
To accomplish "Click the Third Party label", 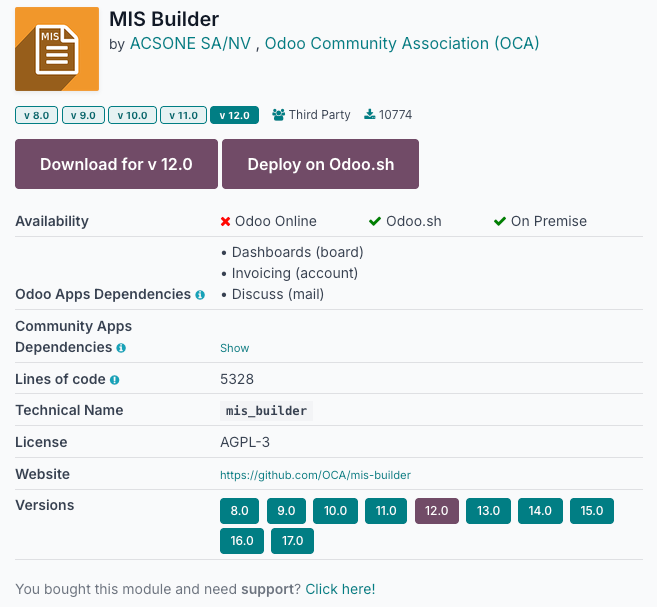I will click(x=320, y=114).
